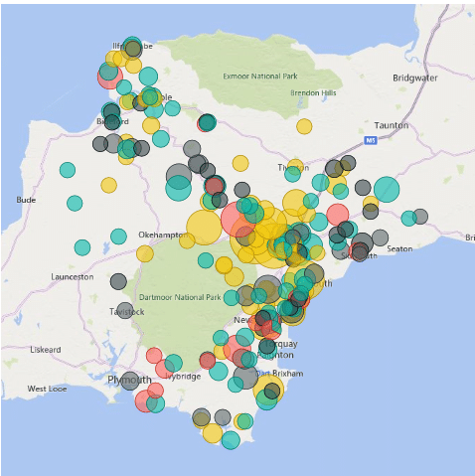Click the Exmoor National Park label
475x476 pixels.
point(260,77)
